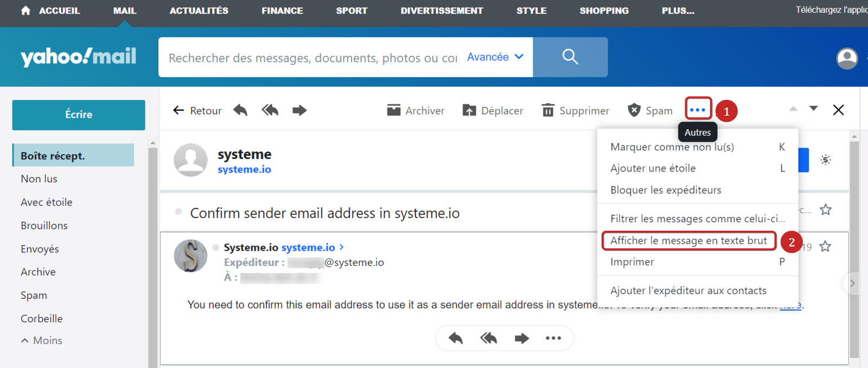Screen dimensions: 868x368
Task: Go to next message with down arrow
Action: click(x=813, y=109)
